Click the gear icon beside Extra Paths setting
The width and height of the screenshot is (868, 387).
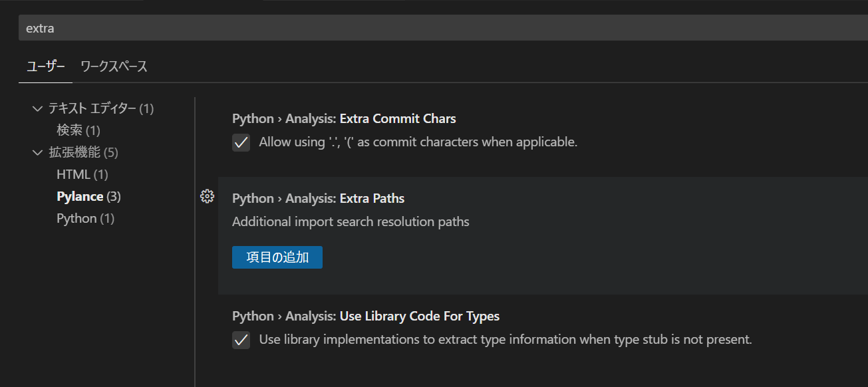click(207, 195)
